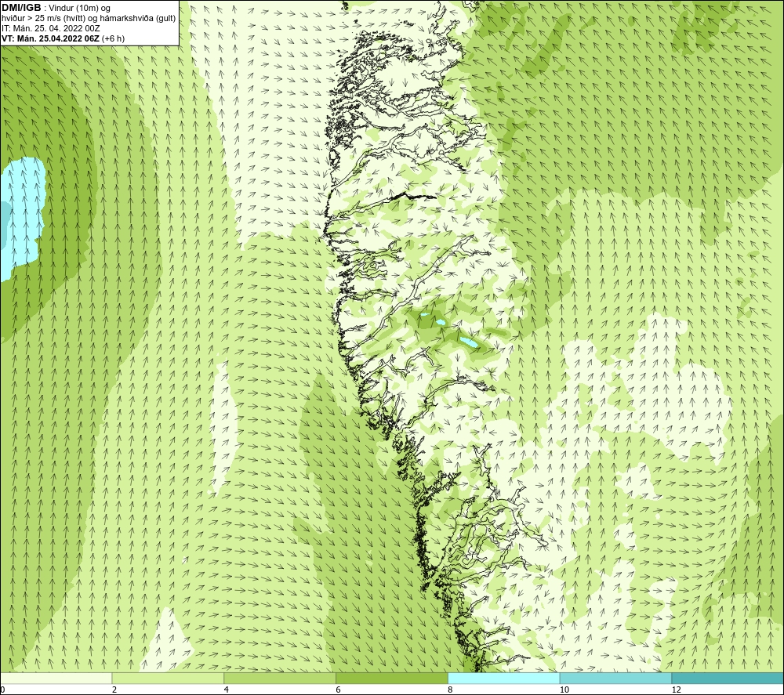Click the legend tick label '10'
This screenshot has width=784, height=695.
tap(564, 690)
